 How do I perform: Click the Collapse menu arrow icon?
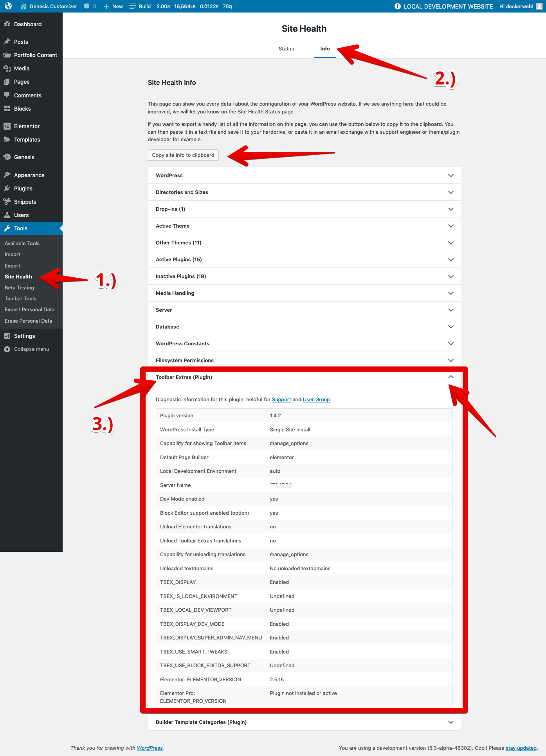[7, 349]
